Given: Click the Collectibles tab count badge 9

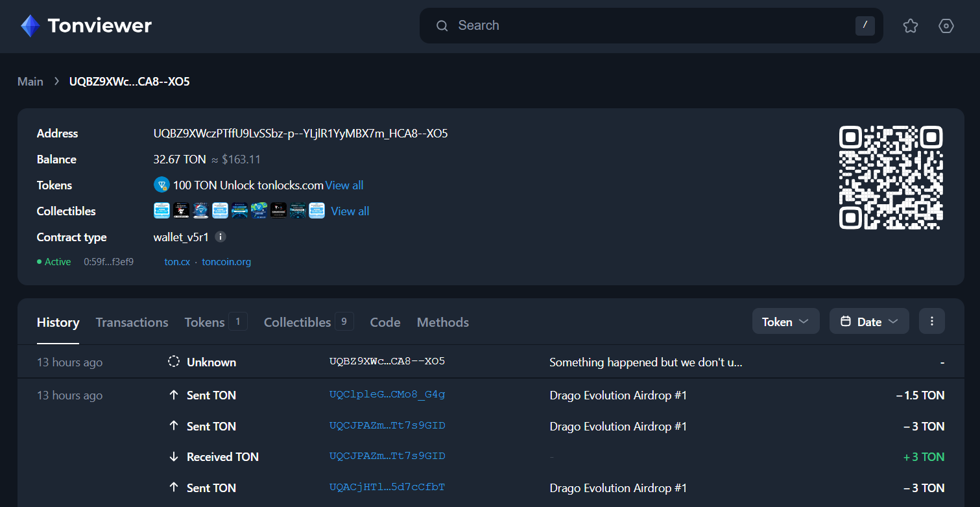Looking at the screenshot, I should pos(344,322).
